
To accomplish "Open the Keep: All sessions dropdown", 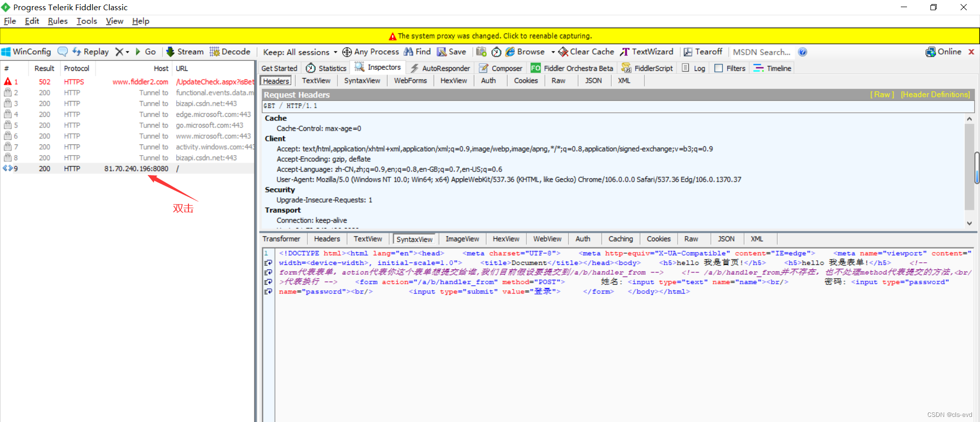I will [x=300, y=52].
